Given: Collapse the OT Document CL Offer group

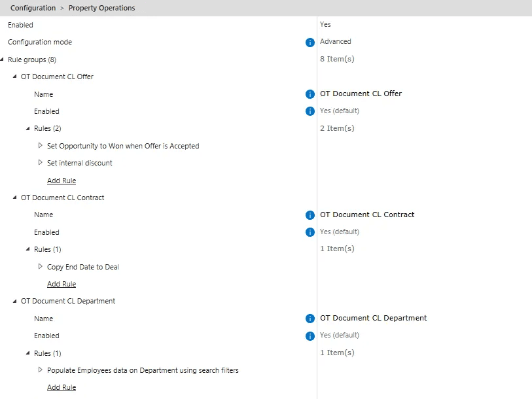Looking at the screenshot, I should click(x=15, y=77).
